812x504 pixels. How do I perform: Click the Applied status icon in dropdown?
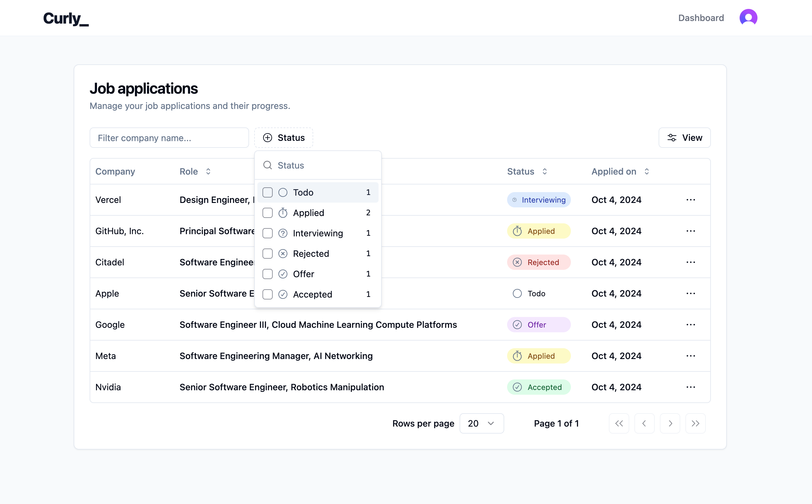pos(283,212)
